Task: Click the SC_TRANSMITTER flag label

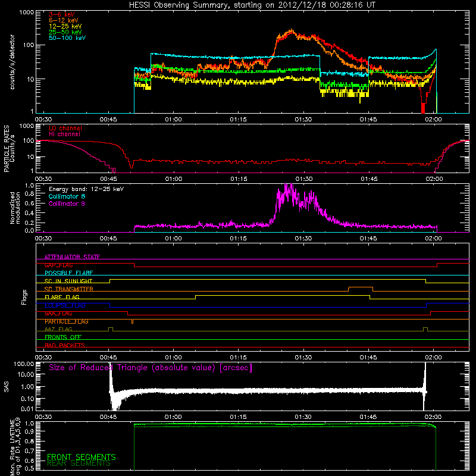Action: point(68,289)
